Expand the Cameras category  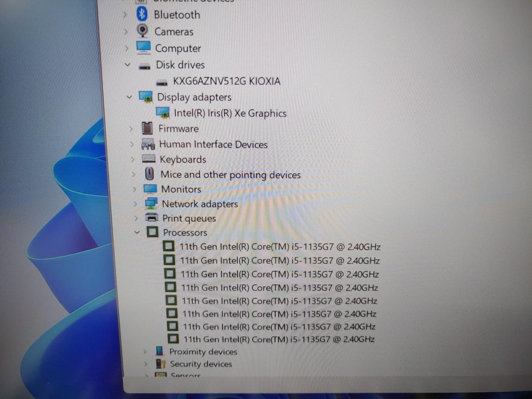[126, 31]
